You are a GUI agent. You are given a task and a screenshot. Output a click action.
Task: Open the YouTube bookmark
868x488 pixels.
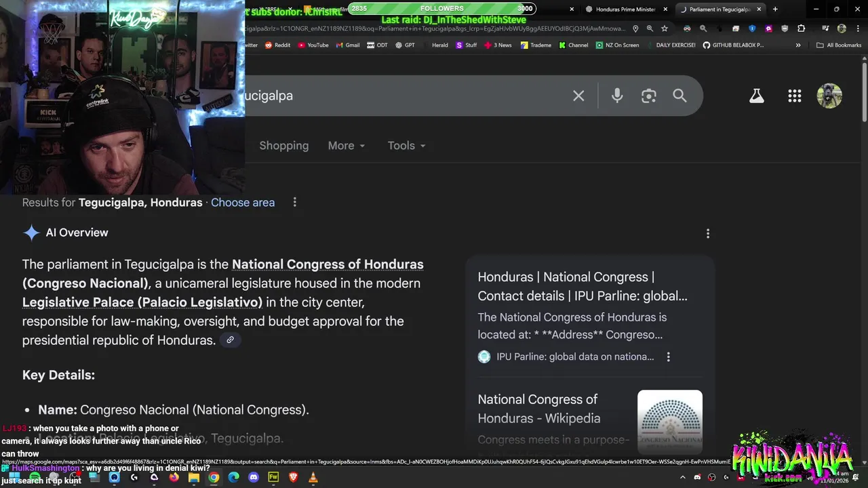tap(313, 45)
